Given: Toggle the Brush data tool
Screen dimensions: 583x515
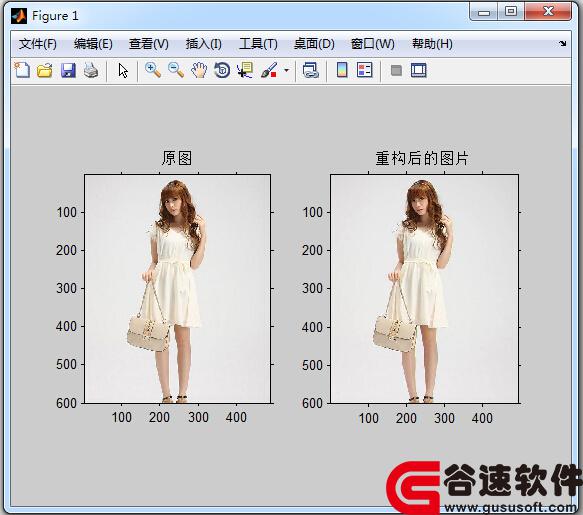Looking at the screenshot, I should 269,70.
